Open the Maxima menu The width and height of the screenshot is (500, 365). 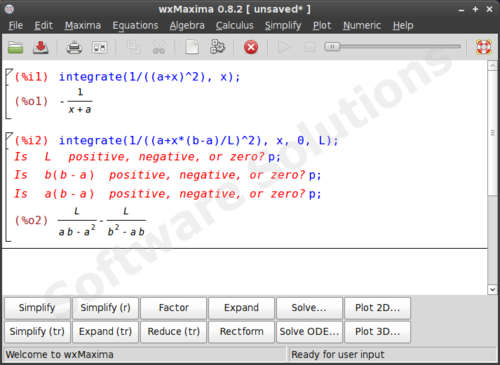(x=83, y=25)
